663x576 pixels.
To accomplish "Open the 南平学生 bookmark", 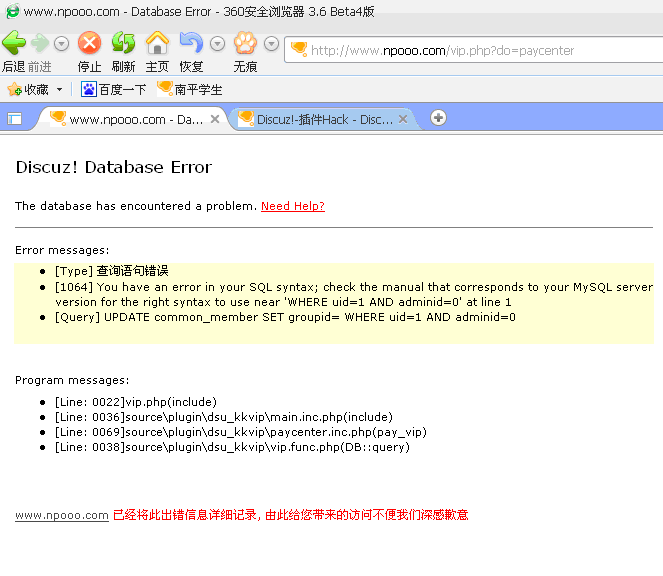I will (x=189, y=89).
